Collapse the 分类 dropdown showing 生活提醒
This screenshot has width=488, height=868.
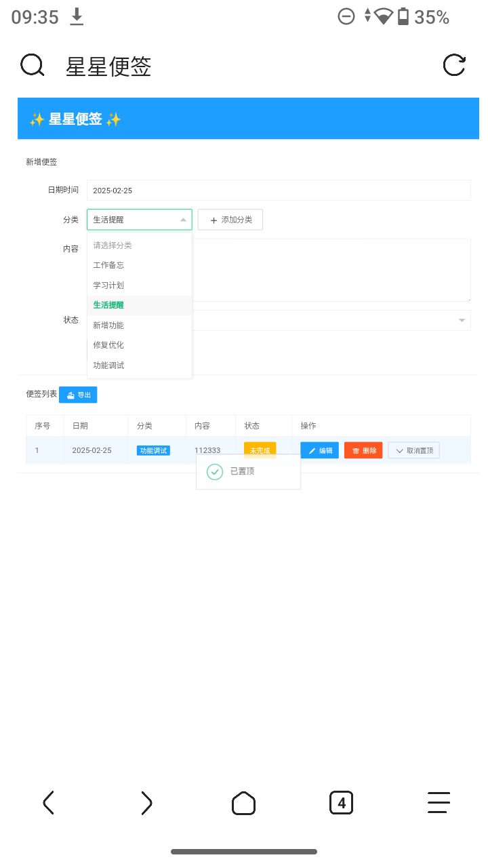click(x=183, y=220)
